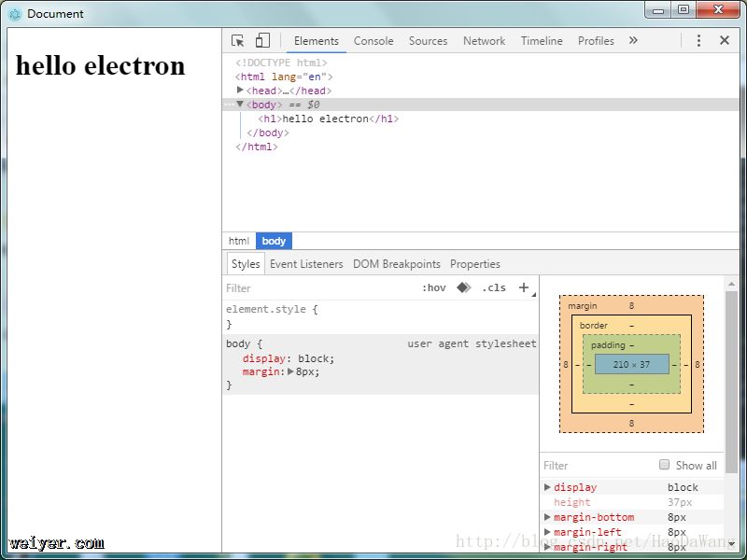Expand the margin shorthand triangle in body rule

290,371
